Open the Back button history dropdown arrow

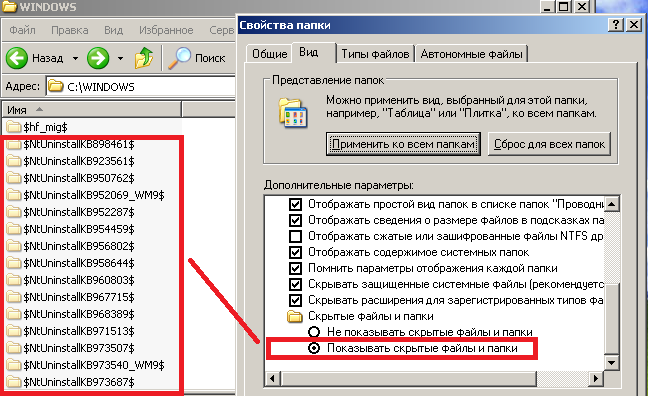coord(75,58)
